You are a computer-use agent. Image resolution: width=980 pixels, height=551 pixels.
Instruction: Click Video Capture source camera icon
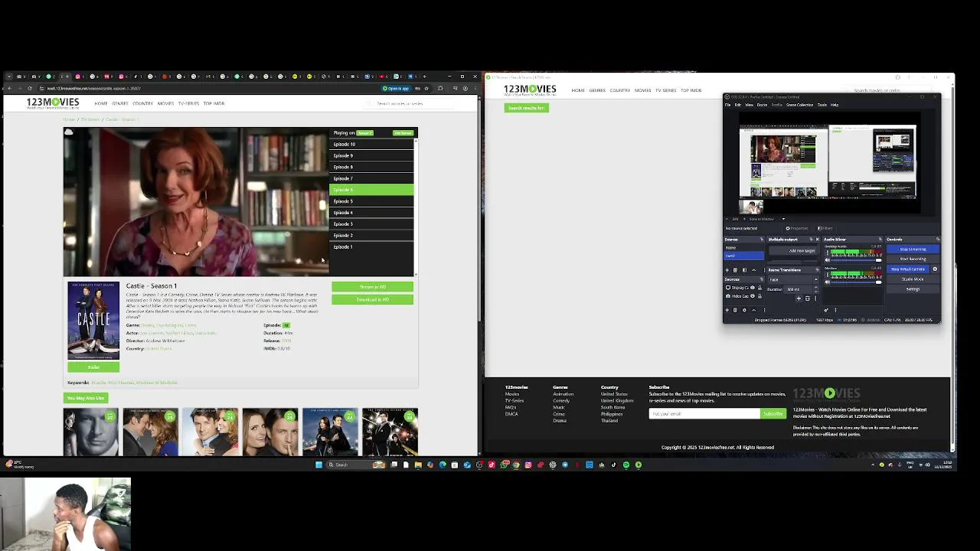point(728,296)
